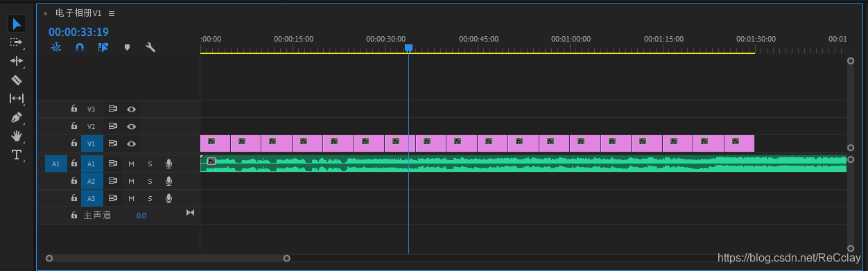This screenshot has width=868, height=271.
Task: Toggle lock on 主声道 master track
Action: (x=73, y=216)
